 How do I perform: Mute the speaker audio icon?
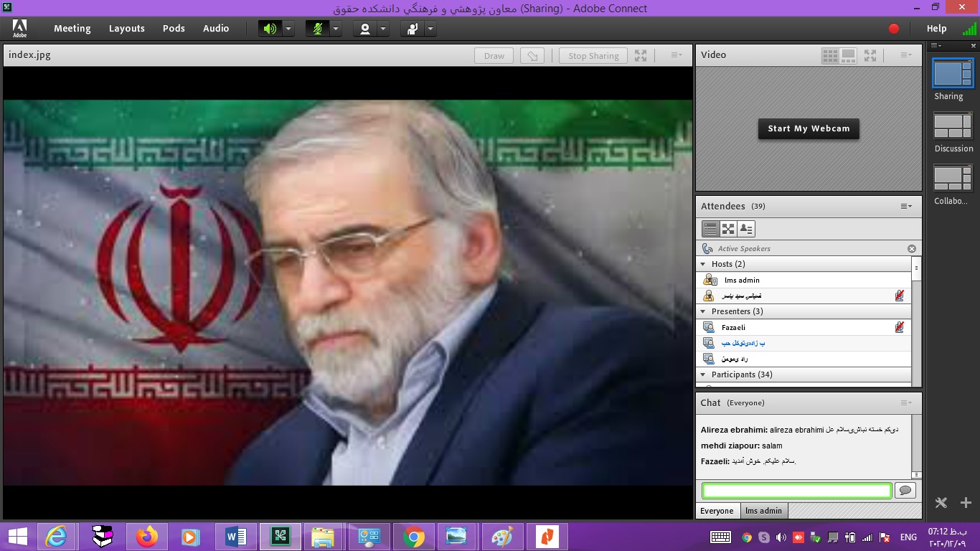[x=270, y=29]
